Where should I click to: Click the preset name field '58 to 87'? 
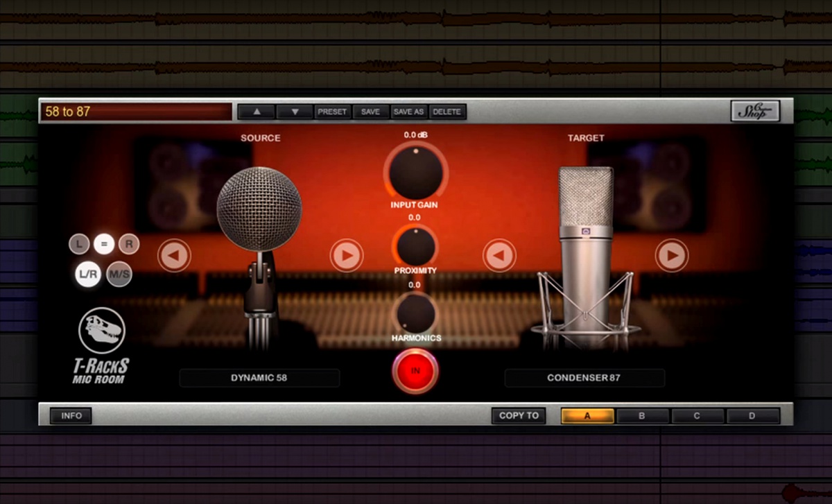pos(137,112)
